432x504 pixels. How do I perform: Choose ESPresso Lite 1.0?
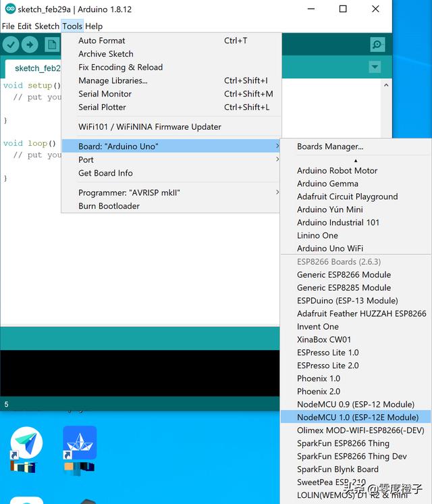[356, 352]
